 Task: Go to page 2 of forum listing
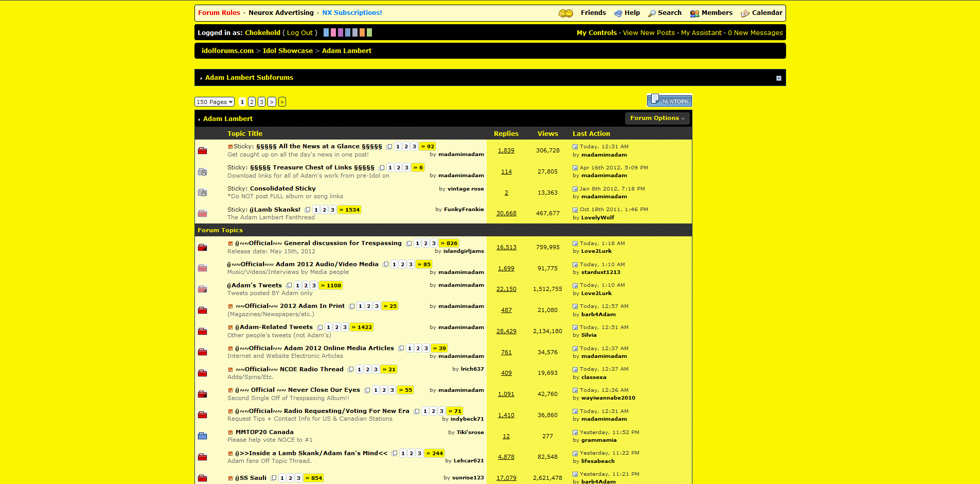tap(252, 102)
